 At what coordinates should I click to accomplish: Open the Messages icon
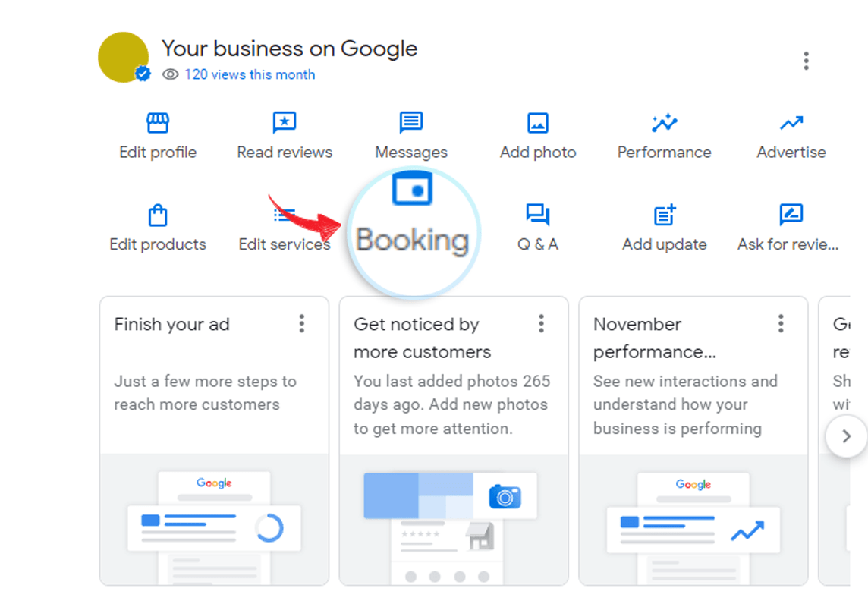[411, 123]
